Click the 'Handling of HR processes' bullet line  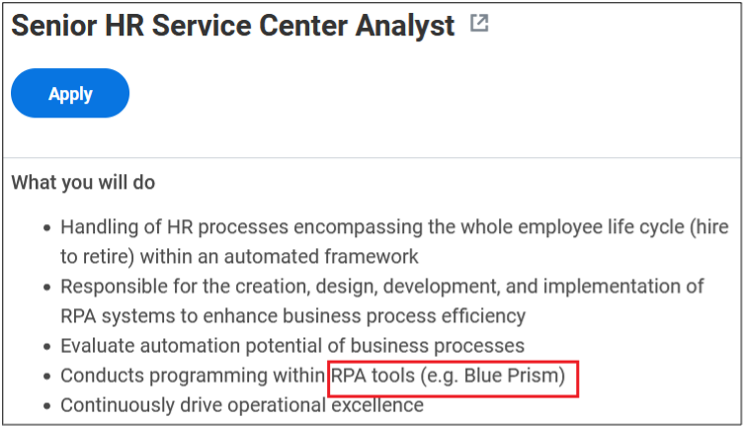click(x=394, y=227)
